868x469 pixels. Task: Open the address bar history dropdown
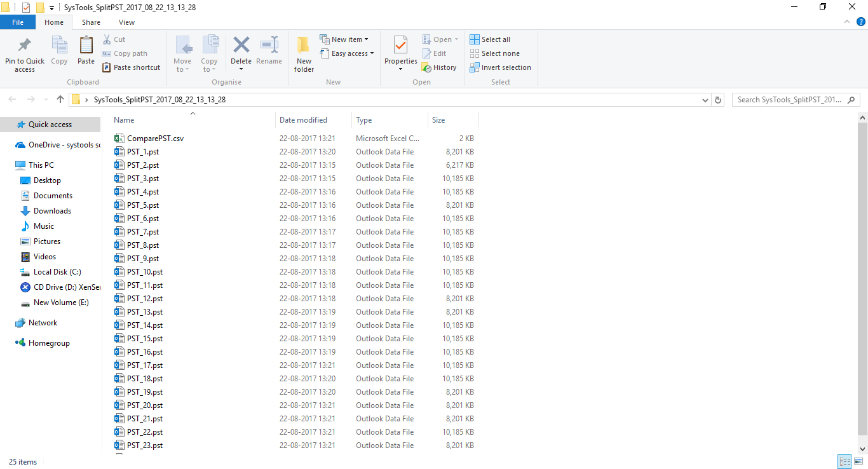[705, 99]
